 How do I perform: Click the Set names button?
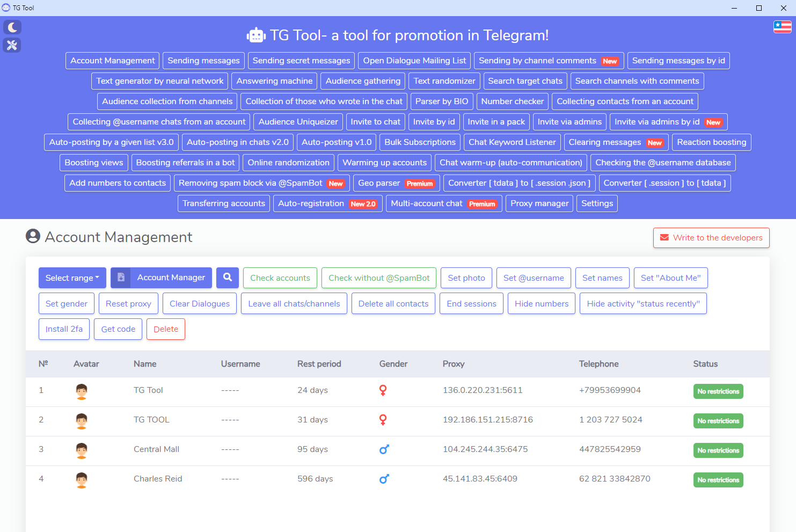coord(602,278)
